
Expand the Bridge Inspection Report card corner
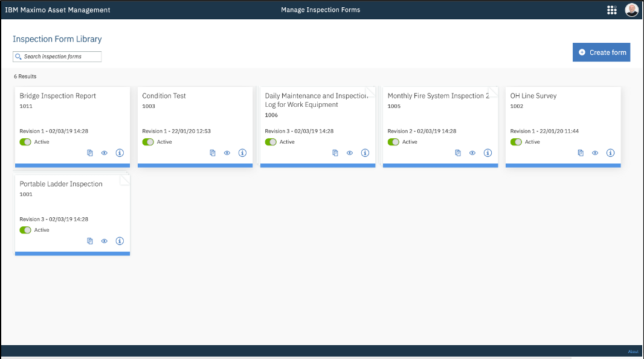click(x=125, y=91)
